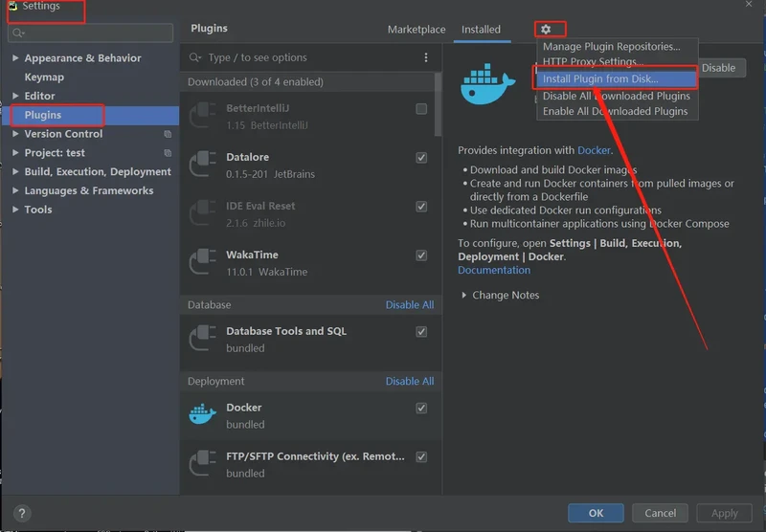Click the gear settings icon beside Installed
This screenshot has width=766, height=532.
(546, 30)
